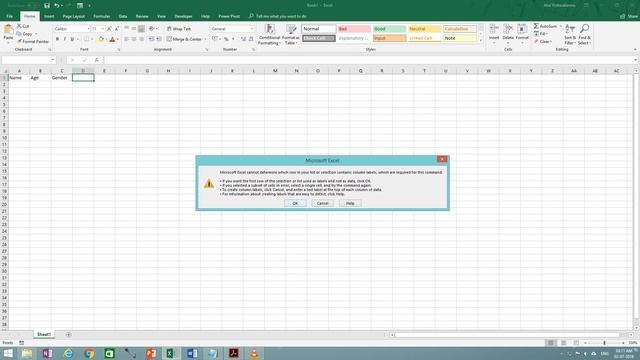Switch to the Insert ribbon tab
640x360 pixels.
(x=49, y=16)
